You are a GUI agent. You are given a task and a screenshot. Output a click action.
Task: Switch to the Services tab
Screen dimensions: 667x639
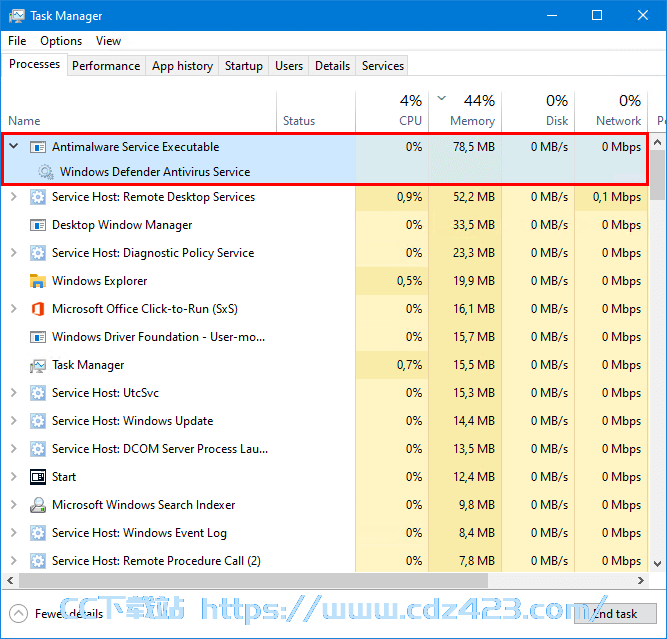[x=382, y=66]
